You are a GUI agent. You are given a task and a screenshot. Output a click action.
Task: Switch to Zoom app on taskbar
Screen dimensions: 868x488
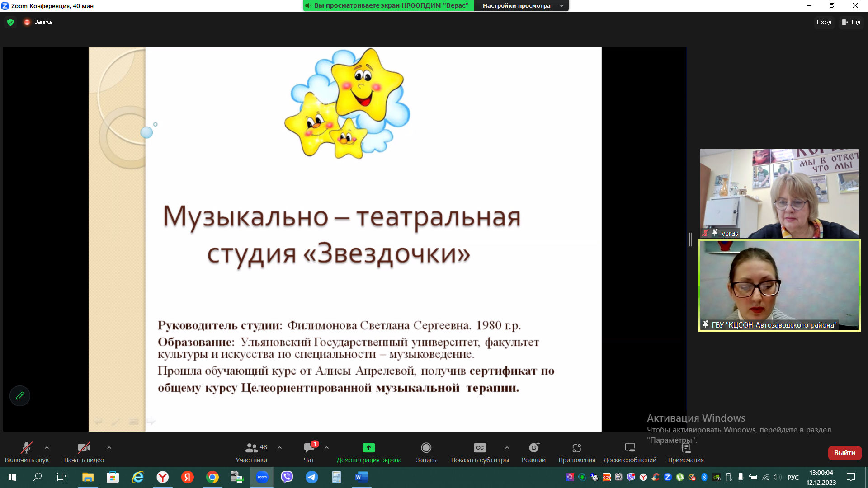tap(262, 477)
